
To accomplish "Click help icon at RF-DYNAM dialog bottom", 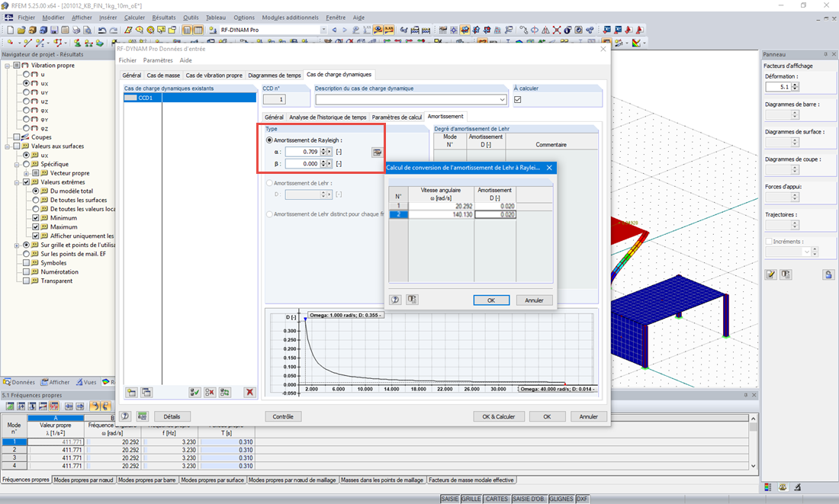I will pyautogui.click(x=125, y=416).
